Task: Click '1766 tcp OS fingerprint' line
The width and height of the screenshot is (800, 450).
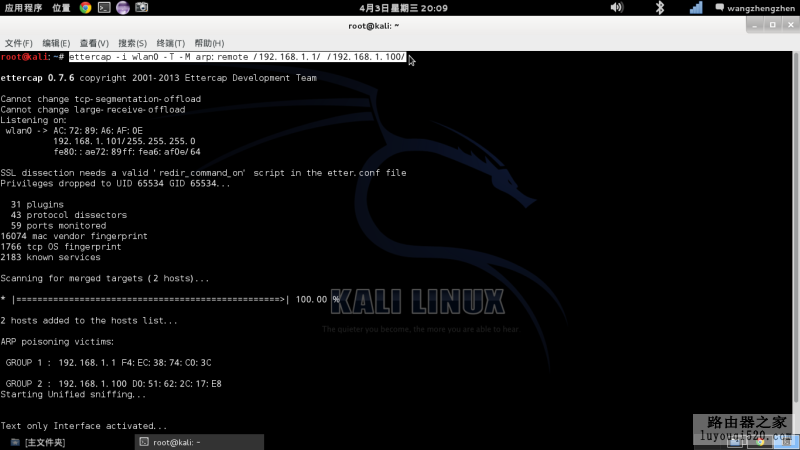Action: pos(61,247)
